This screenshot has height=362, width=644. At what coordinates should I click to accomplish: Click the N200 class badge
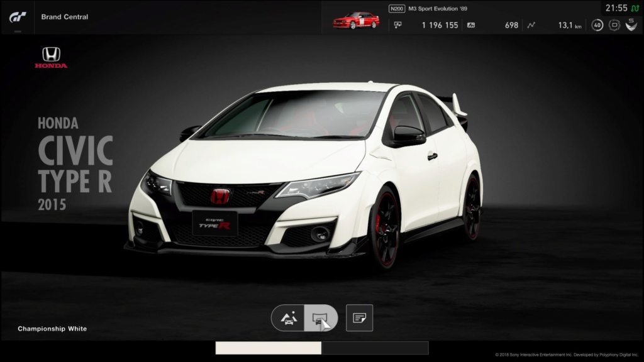397,9
